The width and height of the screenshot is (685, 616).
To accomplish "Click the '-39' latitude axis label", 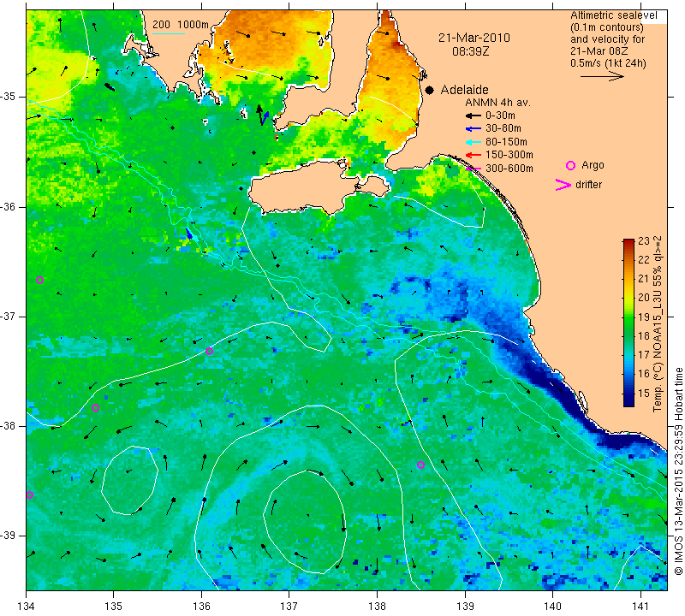I will 8,536.
